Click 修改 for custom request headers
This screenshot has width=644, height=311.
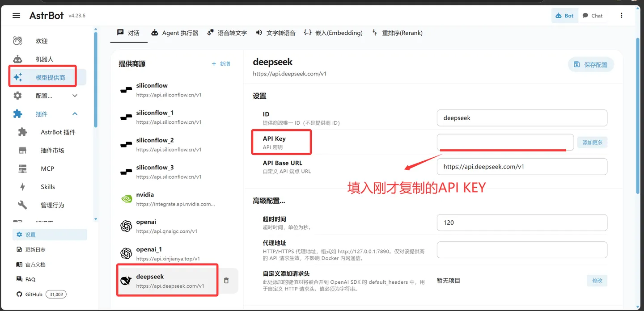pyautogui.click(x=597, y=281)
